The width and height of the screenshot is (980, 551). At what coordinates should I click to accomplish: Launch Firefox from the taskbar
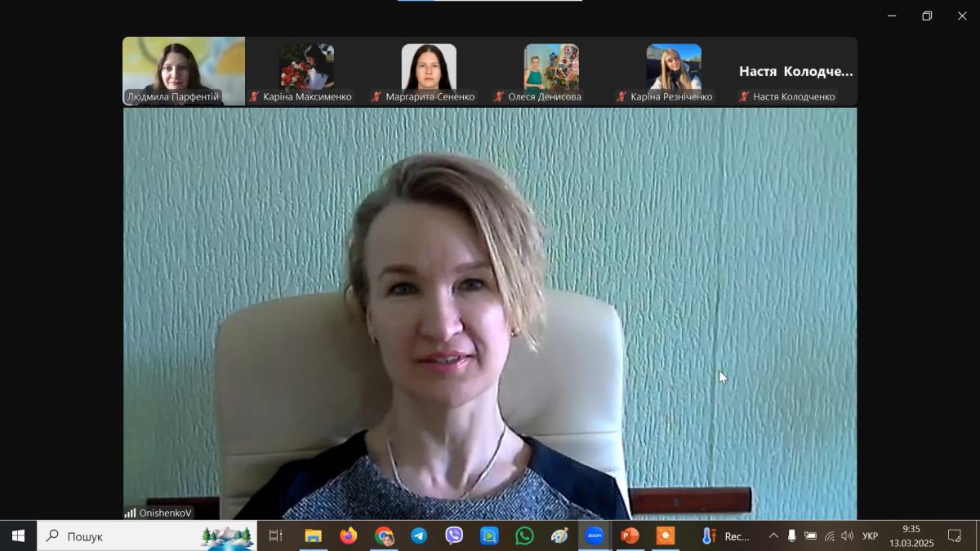point(349,536)
